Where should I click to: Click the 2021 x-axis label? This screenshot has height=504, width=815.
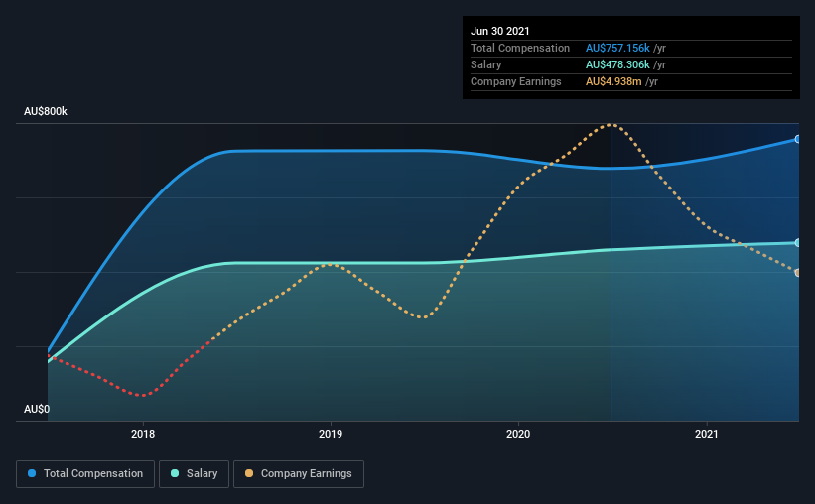coord(707,434)
